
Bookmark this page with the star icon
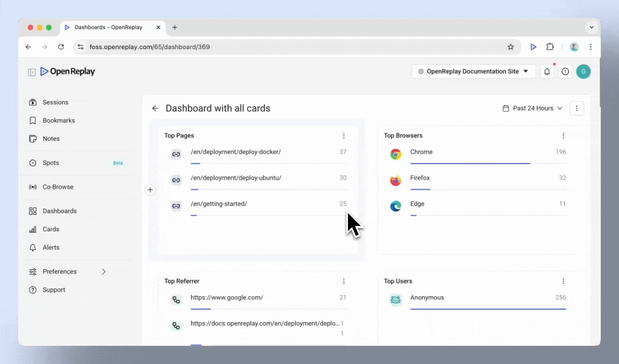tap(511, 47)
